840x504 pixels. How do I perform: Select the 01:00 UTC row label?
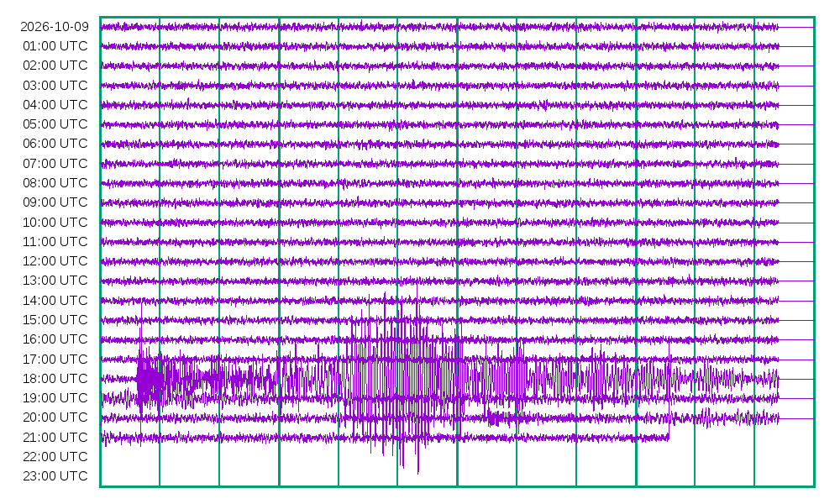pyautogui.click(x=55, y=46)
